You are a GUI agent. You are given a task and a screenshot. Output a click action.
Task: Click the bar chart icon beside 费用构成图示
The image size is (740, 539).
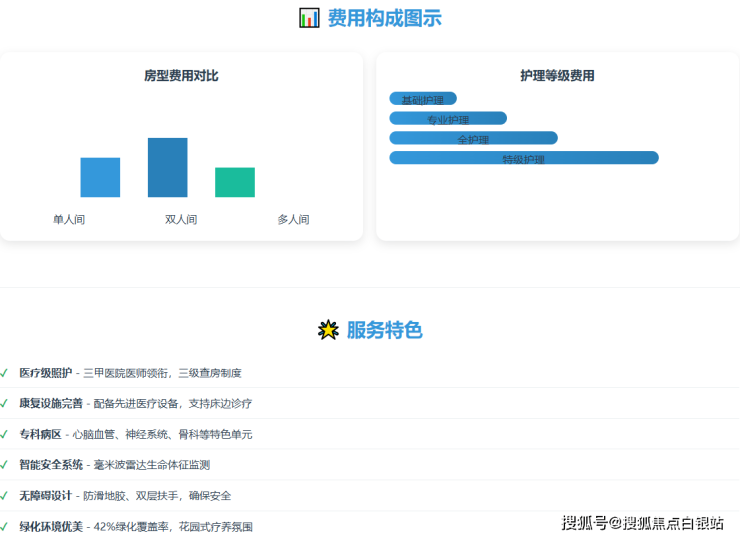(309, 18)
